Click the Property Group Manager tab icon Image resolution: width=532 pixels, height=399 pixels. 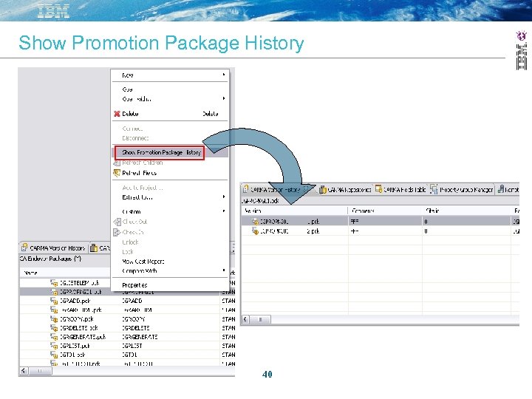434,189
